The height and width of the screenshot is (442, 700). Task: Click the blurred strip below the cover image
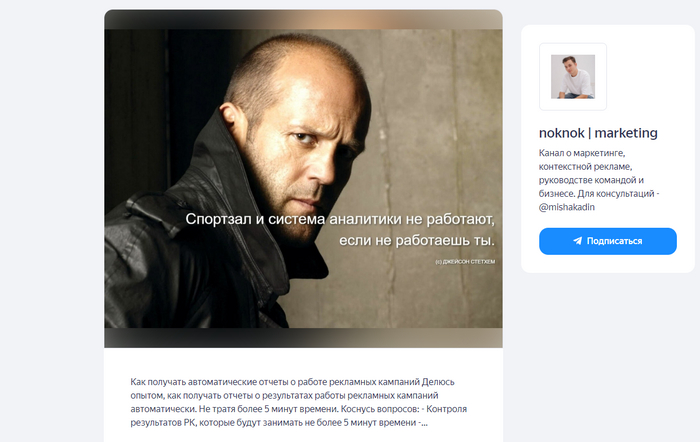(x=303, y=338)
